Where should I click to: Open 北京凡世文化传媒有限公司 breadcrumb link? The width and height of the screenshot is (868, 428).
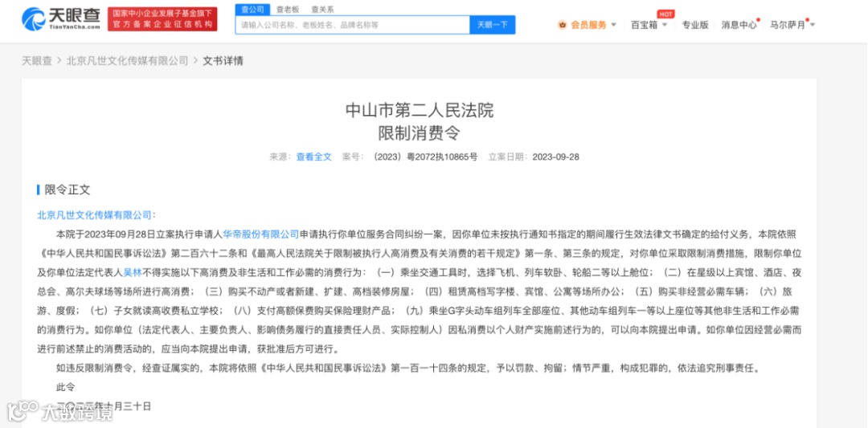127,61
